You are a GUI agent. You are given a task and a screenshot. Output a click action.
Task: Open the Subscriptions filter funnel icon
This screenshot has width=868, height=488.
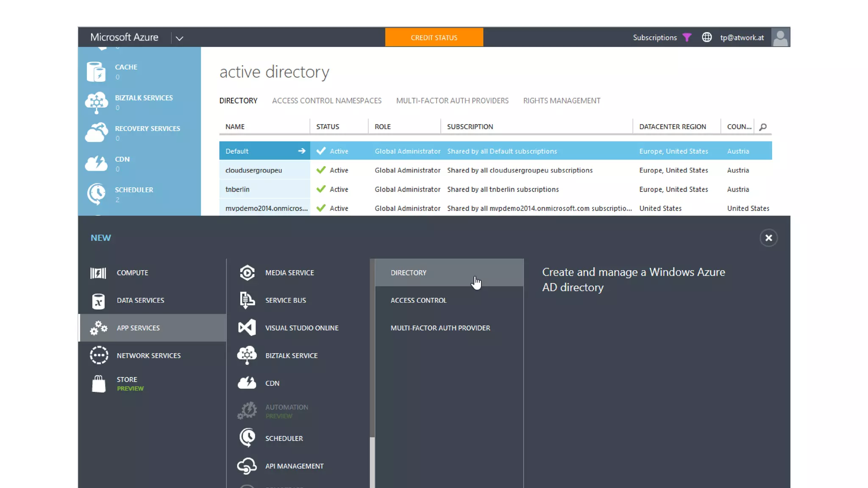[687, 38]
